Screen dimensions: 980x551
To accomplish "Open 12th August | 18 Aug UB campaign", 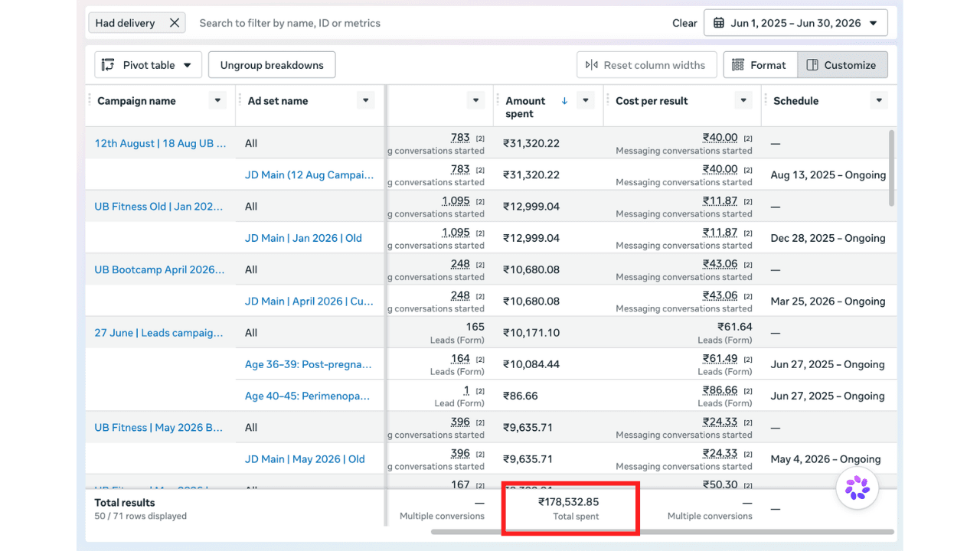I will (160, 143).
